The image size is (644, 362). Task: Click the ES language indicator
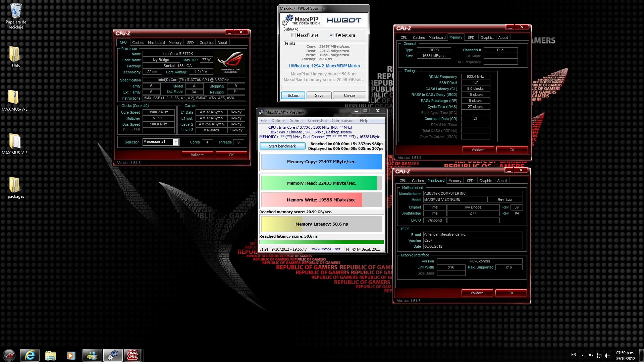(x=574, y=355)
